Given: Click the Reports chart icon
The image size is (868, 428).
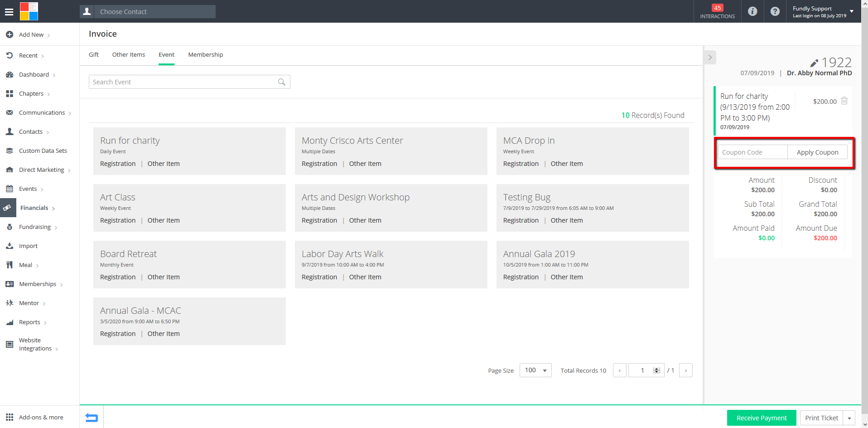Looking at the screenshot, I should click(10, 322).
